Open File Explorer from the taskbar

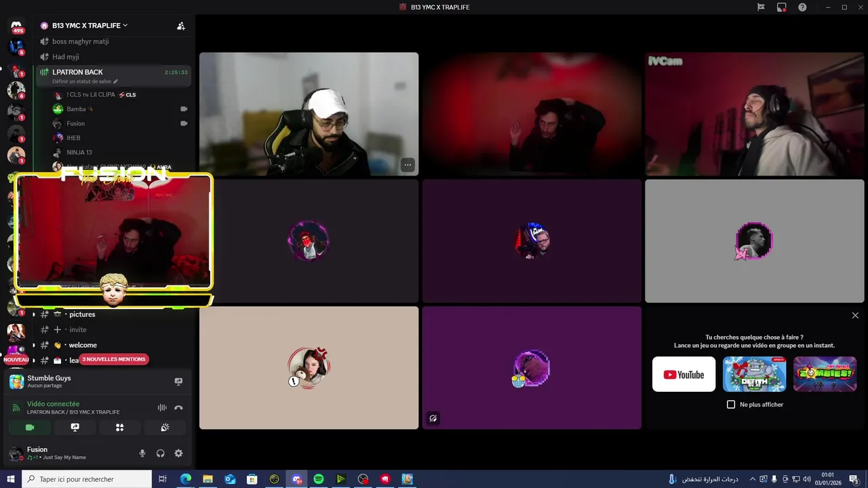point(208,479)
